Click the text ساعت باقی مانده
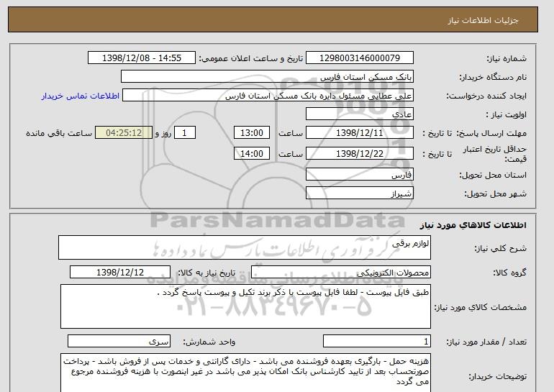 59,133
